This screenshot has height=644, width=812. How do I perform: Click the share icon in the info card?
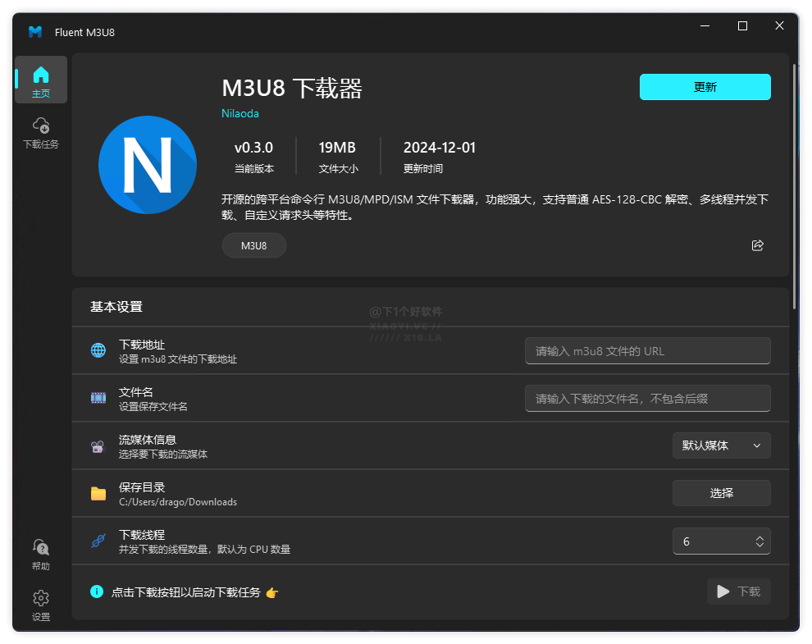(x=758, y=245)
